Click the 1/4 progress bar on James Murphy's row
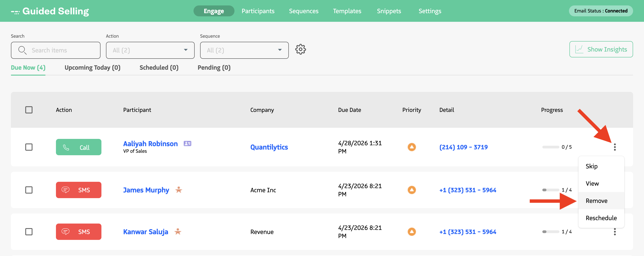 [551, 190]
